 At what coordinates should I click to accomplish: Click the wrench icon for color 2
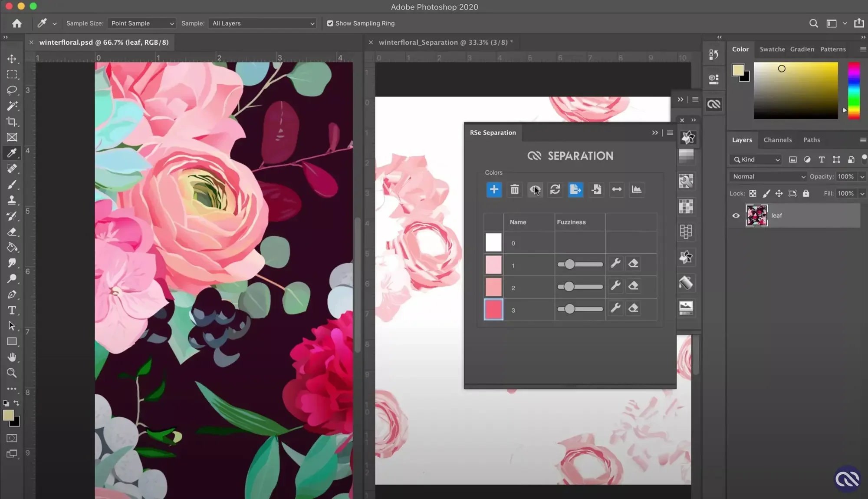click(x=615, y=286)
